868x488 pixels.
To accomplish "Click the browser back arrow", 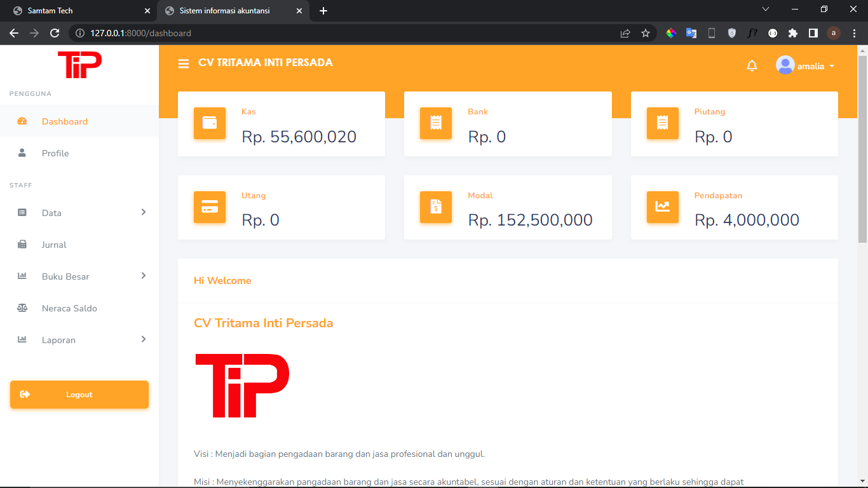I will [14, 33].
